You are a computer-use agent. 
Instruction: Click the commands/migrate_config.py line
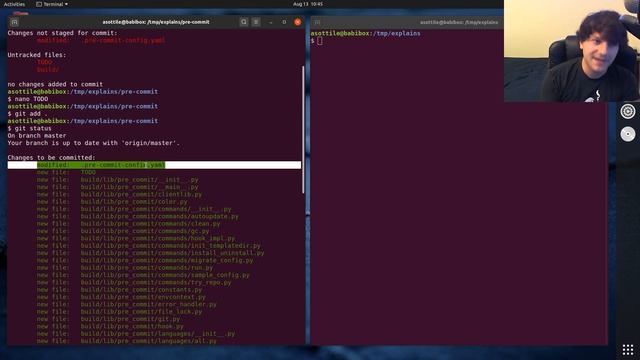145,260
